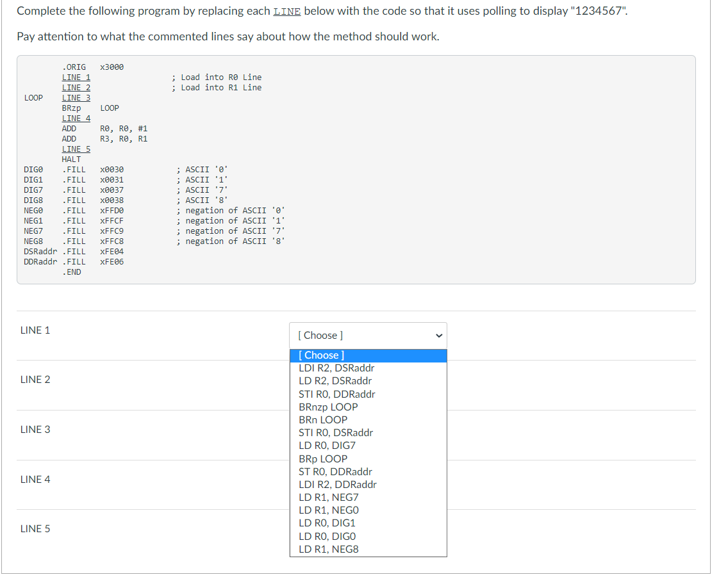Select the "BRn LOOP" answer choice
Screen dimensions: 728x586
(323, 419)
